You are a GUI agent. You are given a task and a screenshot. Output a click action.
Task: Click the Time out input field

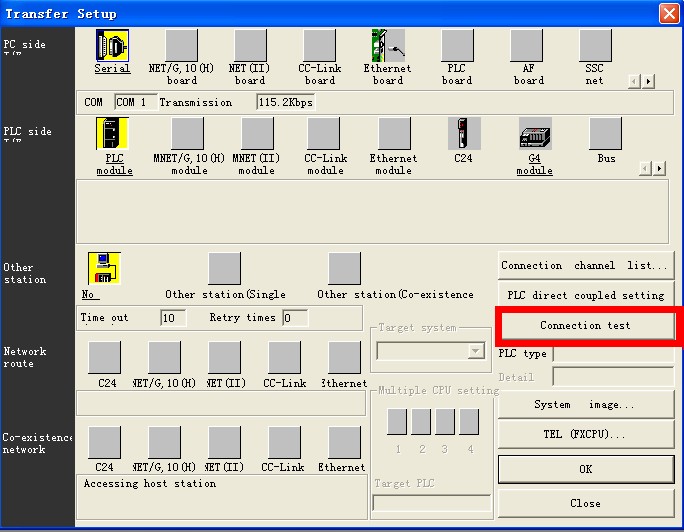pos(173,318)
